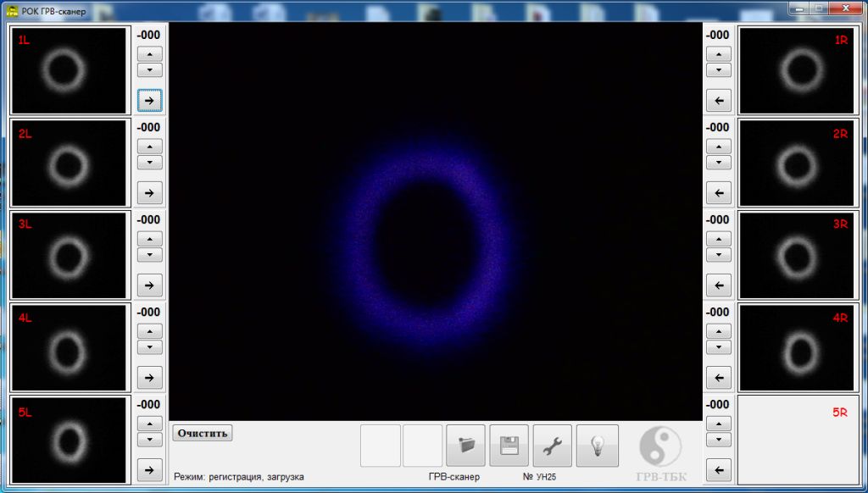Open saved data using the folder icon
Image resolution: width=868 pixels, height=493 pixels.
click(465, 446)
